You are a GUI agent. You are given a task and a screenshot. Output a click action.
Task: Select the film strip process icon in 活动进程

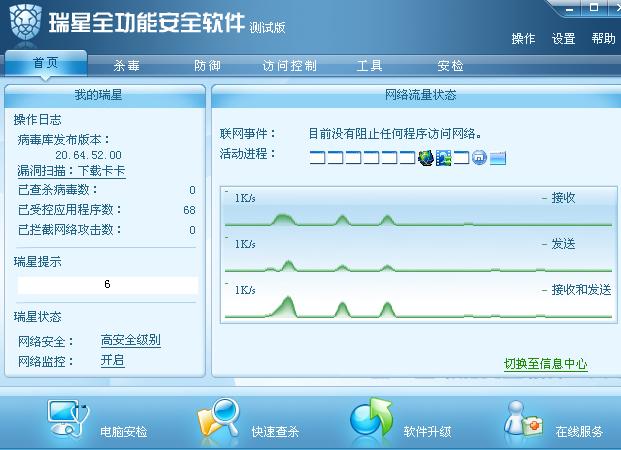pyautogui.click(x=444, y=158)
